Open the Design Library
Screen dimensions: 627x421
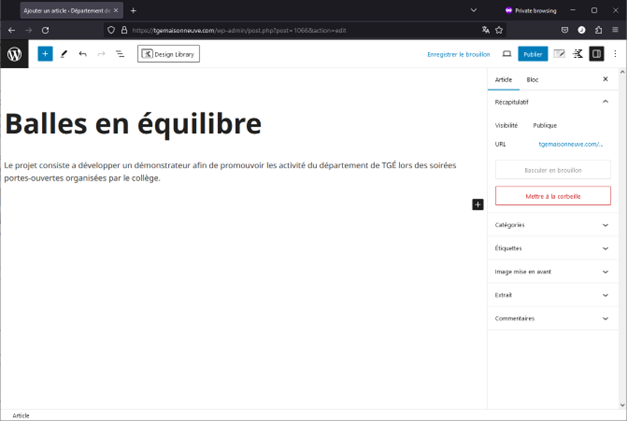(x=168, y=54)
